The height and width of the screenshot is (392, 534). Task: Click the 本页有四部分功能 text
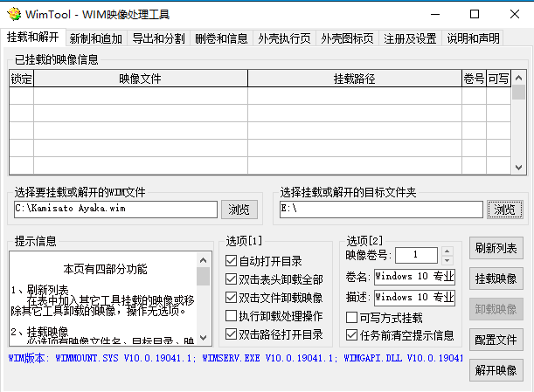point(105,269)
